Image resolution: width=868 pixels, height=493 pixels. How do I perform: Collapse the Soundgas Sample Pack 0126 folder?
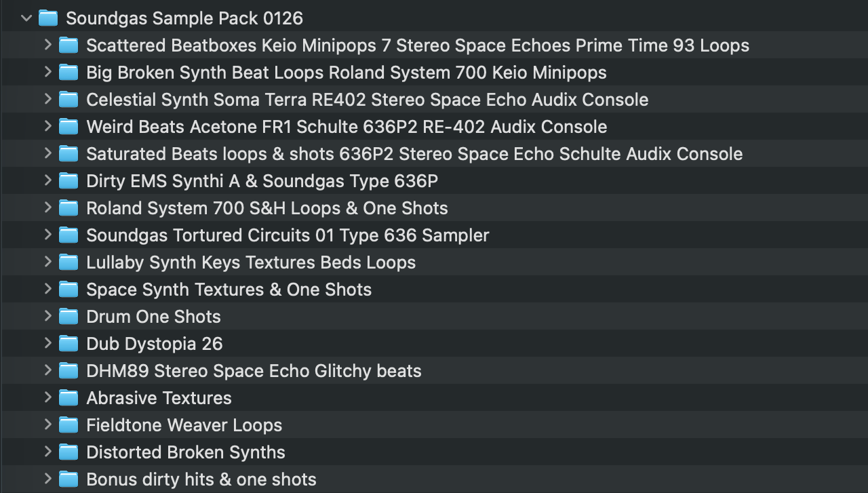point(26,18)
